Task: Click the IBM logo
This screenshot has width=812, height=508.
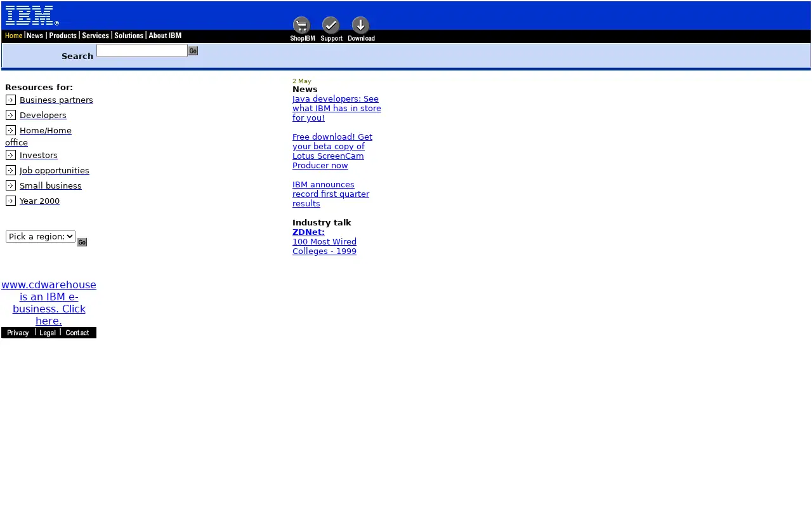Action: click(32, 15)
